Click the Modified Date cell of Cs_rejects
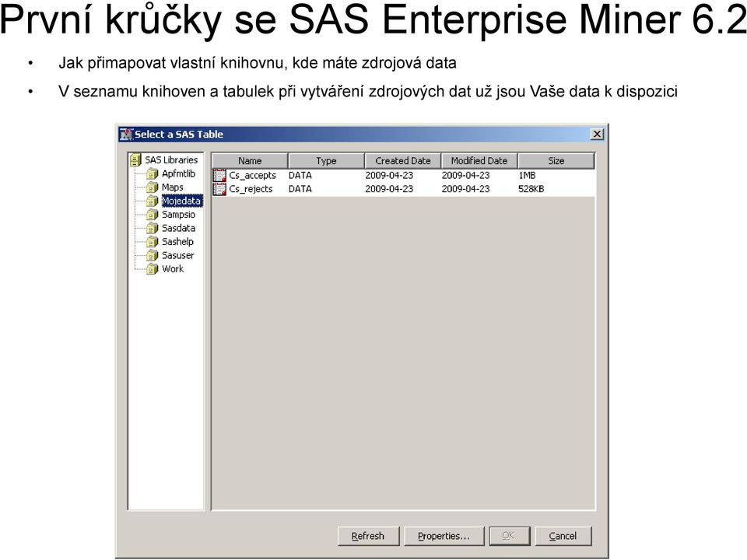 465,189
